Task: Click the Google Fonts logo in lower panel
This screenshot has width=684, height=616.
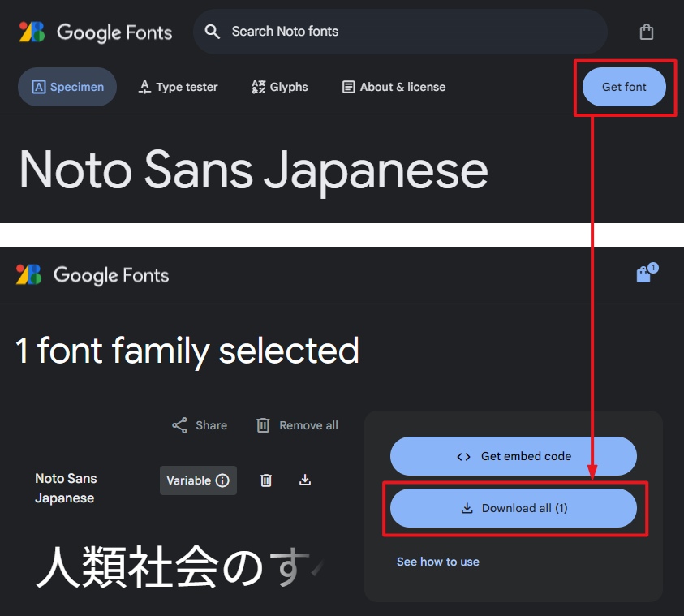Action: click(x=92, y=275)
